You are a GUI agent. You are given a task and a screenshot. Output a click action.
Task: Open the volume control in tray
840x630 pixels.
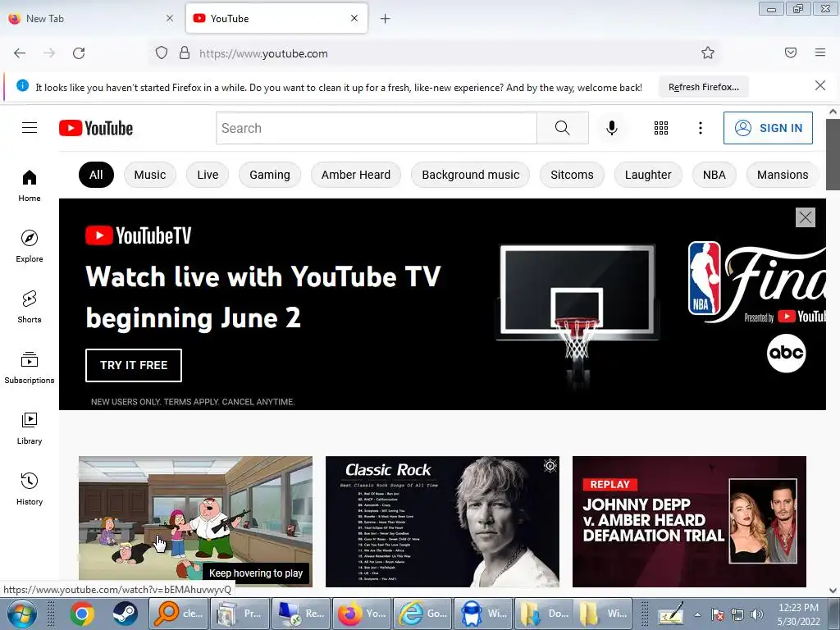pyautogui.click(x=756, y=614)
